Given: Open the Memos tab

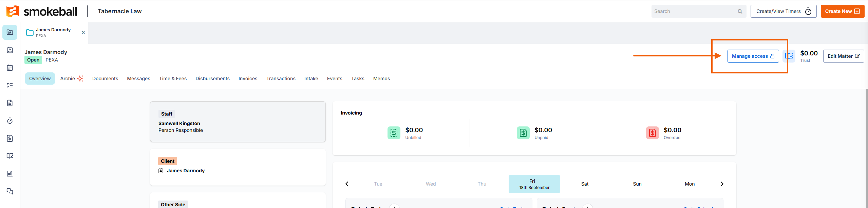Looking at the screenshot, I should [x=381, y=79].
